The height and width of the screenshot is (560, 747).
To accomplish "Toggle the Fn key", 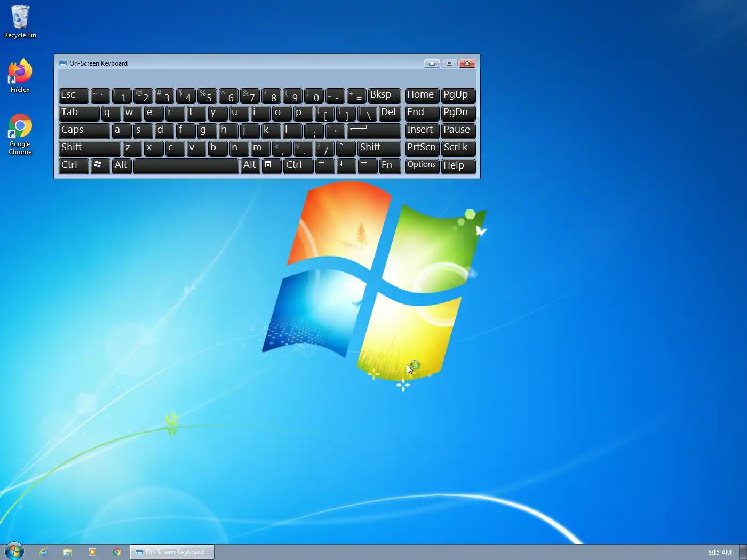I will click(x=390, y=166).
